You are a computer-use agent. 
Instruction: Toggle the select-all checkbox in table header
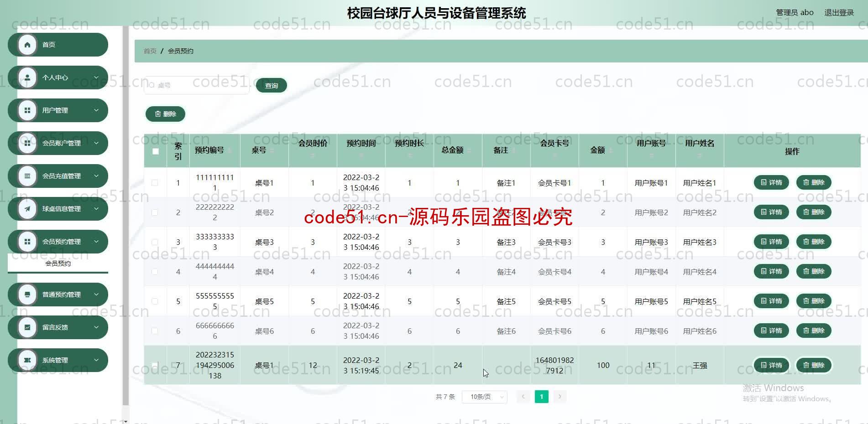[156, 151]
